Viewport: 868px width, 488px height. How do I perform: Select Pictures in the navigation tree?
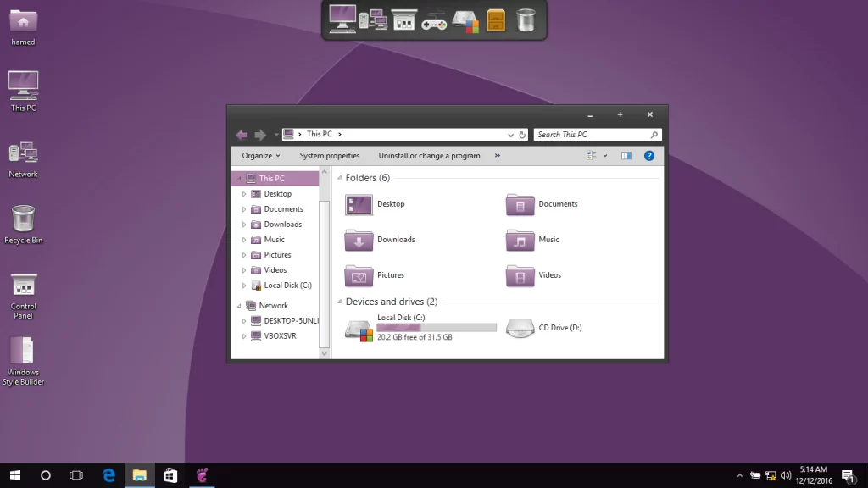point(277,255)
